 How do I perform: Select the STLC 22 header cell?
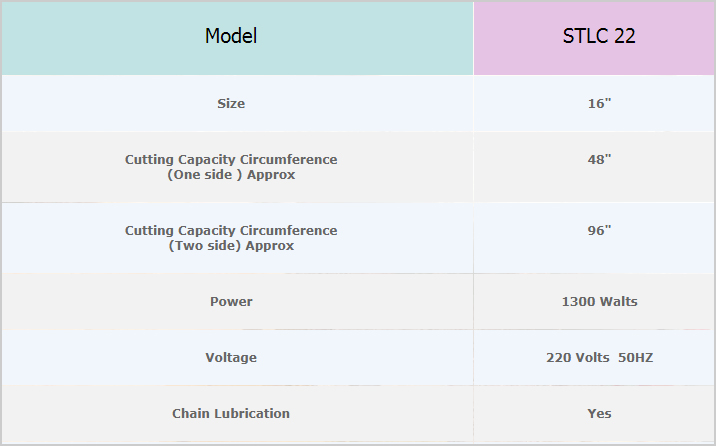(599, 36)
